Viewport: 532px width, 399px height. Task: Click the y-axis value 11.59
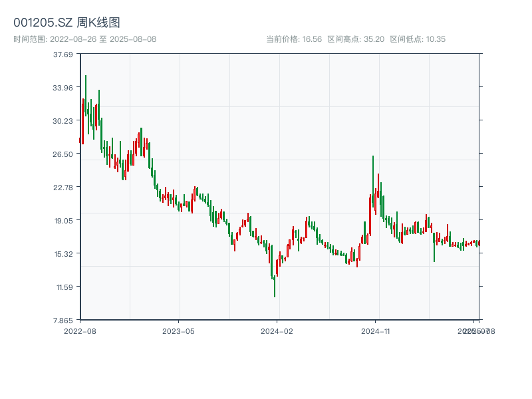[x=65, y=287]
